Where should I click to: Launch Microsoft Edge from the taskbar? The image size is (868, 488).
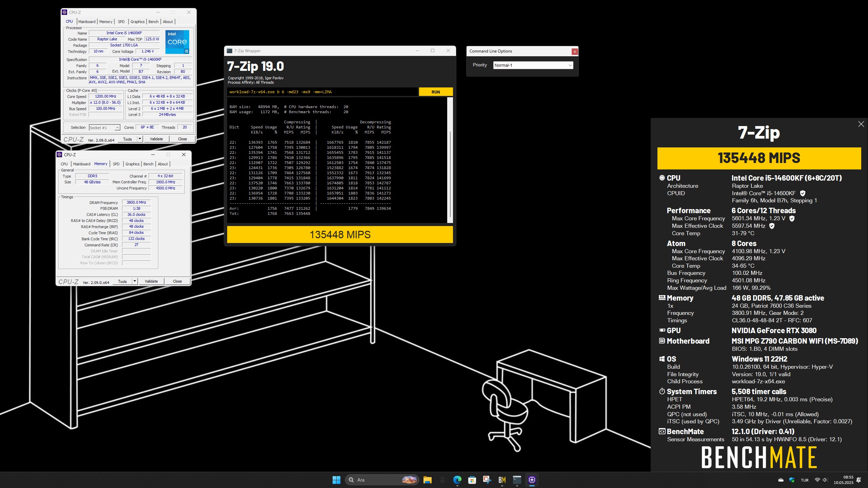point(457,480)
